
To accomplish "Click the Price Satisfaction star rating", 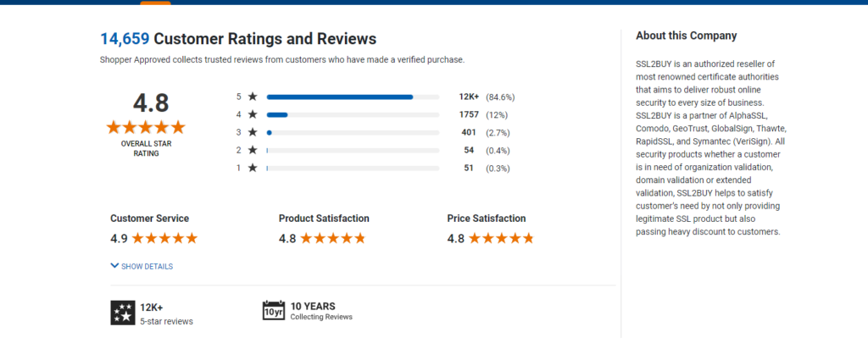I will [501, 238].
